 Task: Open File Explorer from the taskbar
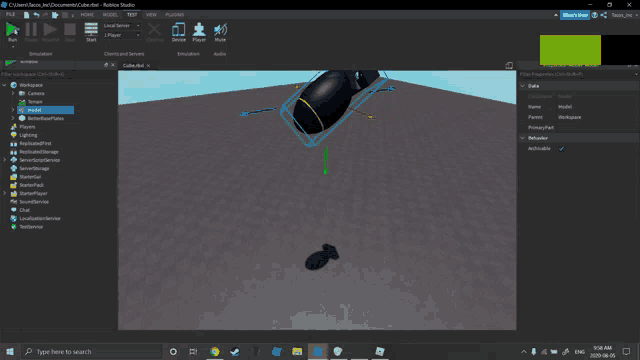tap(297, 351)
